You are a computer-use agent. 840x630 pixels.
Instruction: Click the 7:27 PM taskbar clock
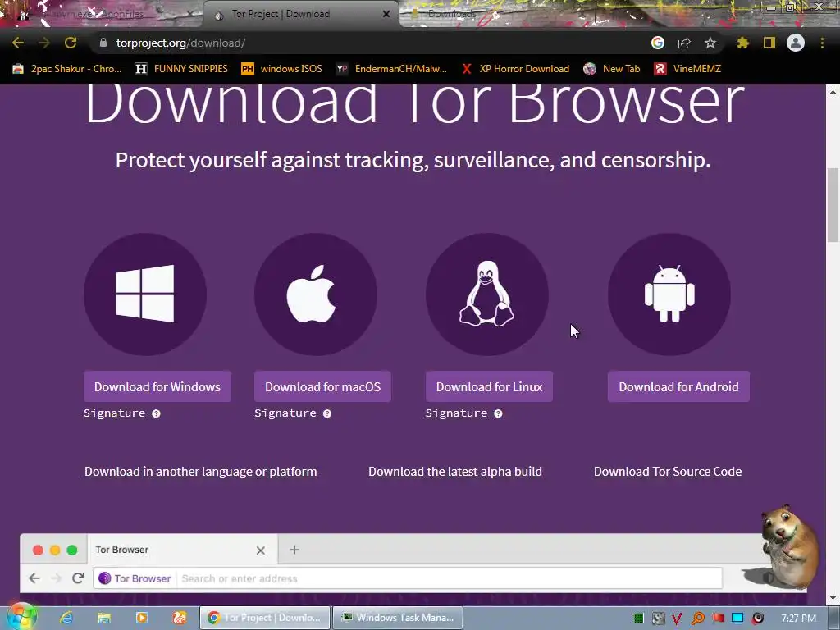798,619
